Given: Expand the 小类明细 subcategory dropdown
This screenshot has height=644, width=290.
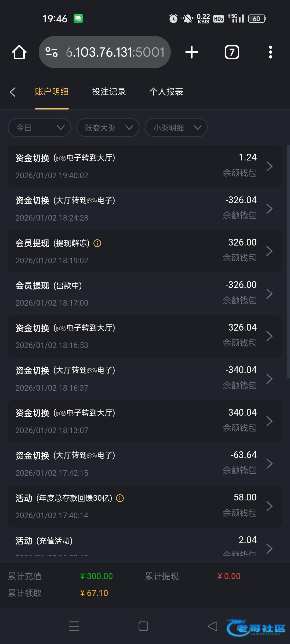Looking at the screenshot, I should click(x=176, y=127).
